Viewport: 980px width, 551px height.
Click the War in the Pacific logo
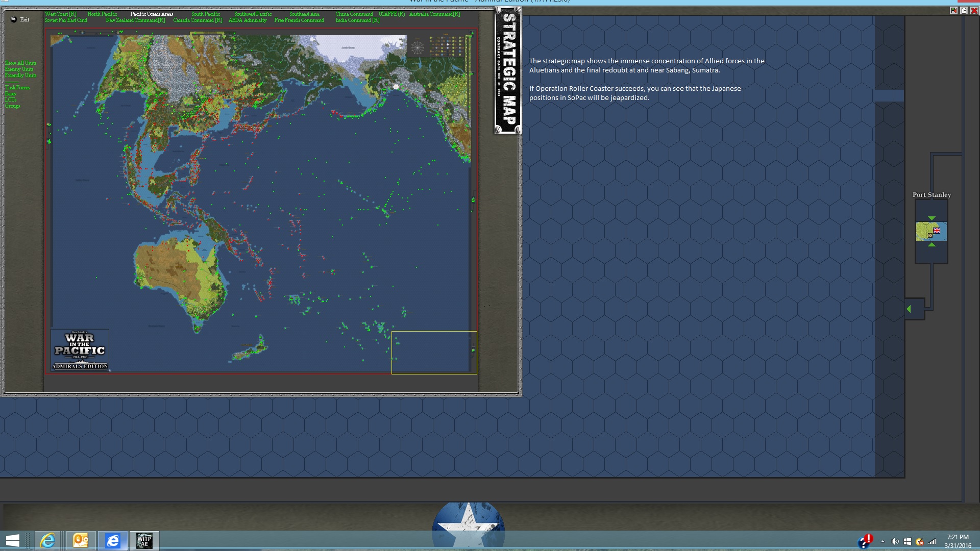pos(80,350)
